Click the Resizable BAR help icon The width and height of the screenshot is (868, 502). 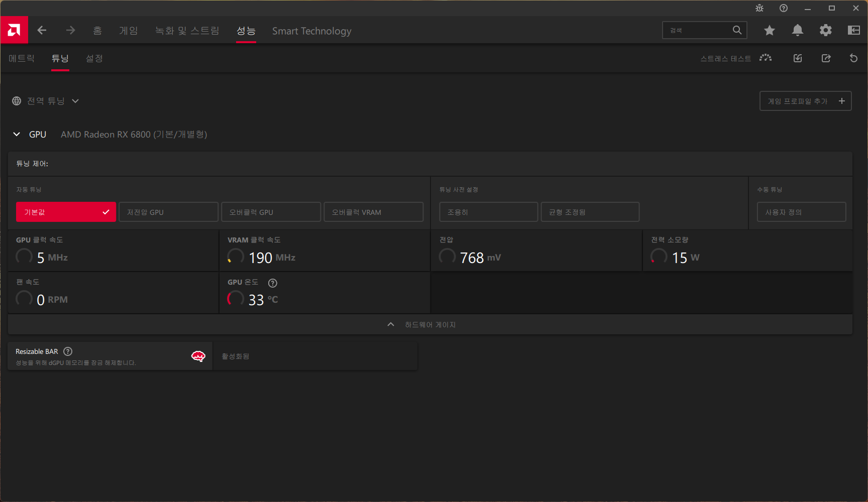pos(68,351)
